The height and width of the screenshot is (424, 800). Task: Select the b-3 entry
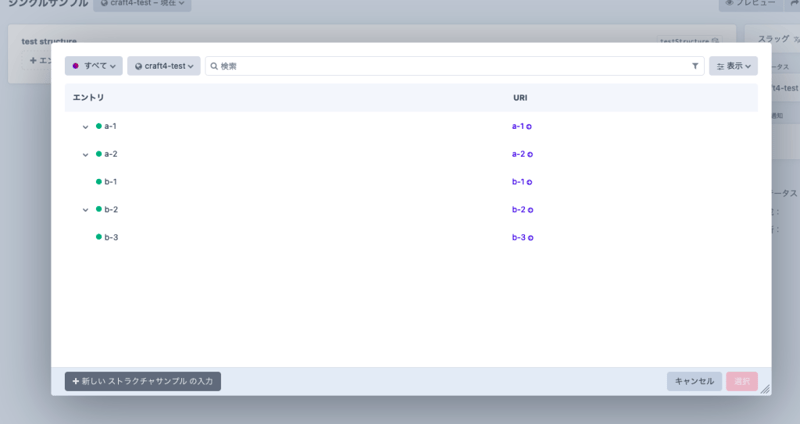[x=111, y=238]
